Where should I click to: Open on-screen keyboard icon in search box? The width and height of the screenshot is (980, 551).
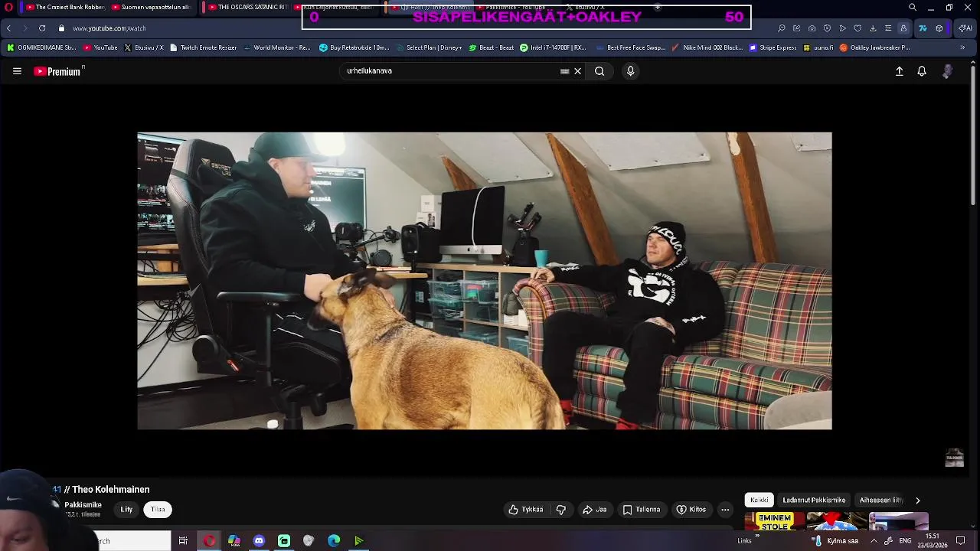564,71
